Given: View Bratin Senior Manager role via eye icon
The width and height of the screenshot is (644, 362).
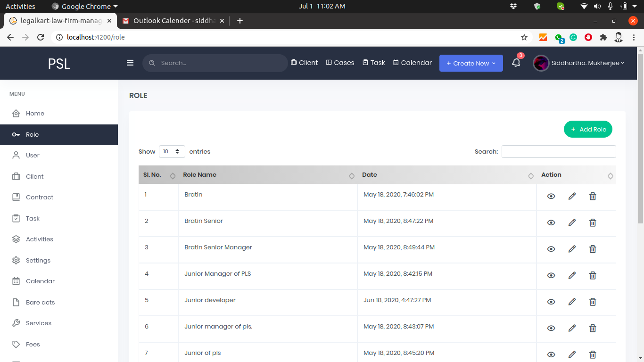Looking at the screenshot, I should 551,249.
